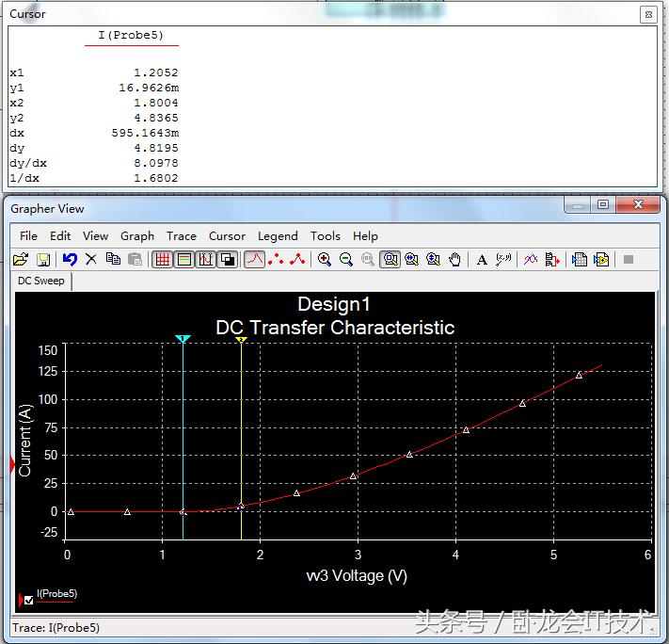Open the Legend menu
This screenshot has height=644, width=669.
pyautogui.click(x=278, y=236)
